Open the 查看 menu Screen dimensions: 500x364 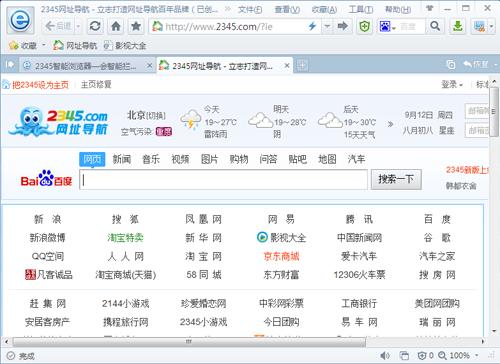coord(287,9)
